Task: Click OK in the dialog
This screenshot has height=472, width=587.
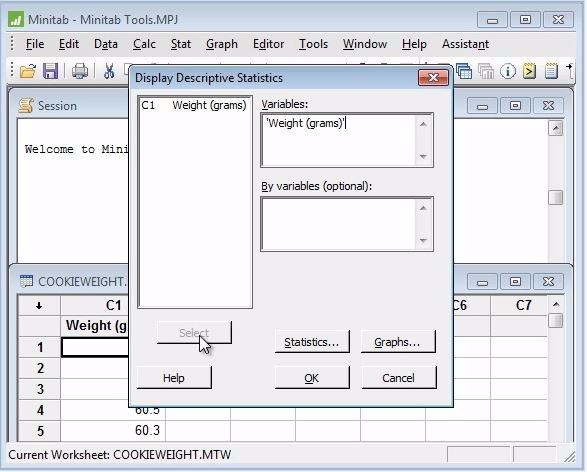Action: click(312, 378)
